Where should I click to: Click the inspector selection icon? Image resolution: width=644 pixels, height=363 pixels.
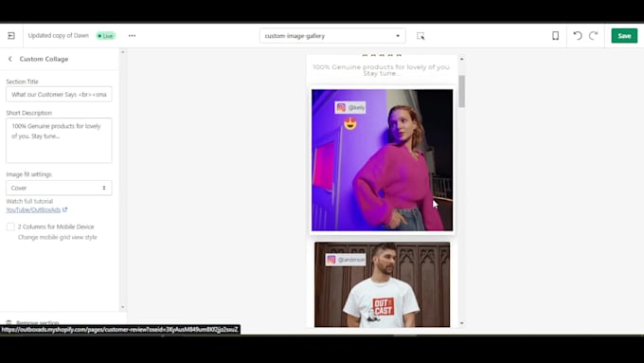point(420,36)
